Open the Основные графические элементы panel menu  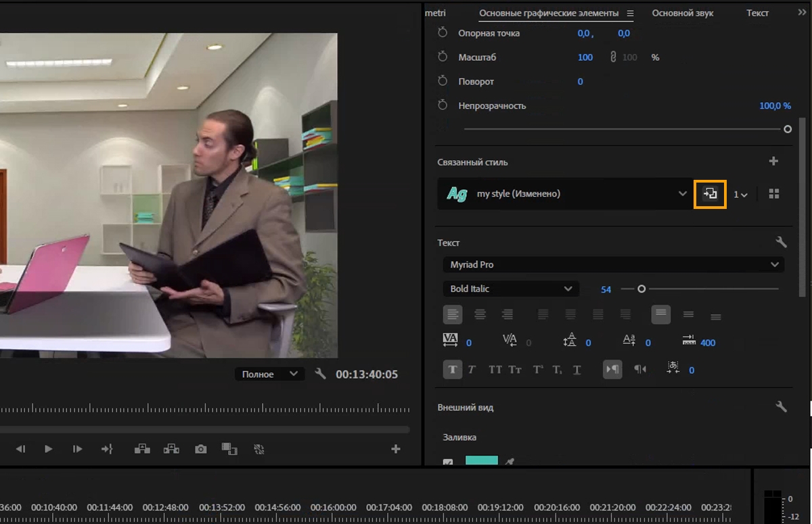tap(630, 14)
